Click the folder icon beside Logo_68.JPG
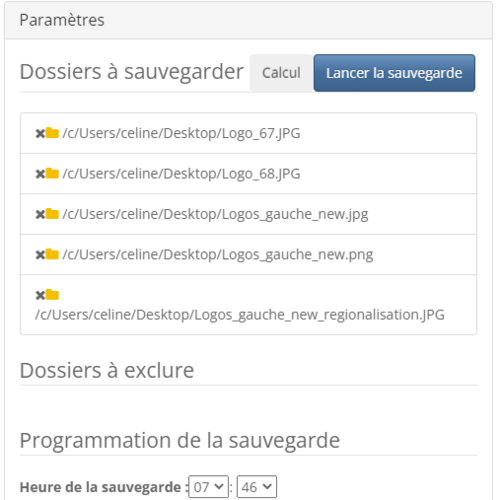 tap(52, 173)
